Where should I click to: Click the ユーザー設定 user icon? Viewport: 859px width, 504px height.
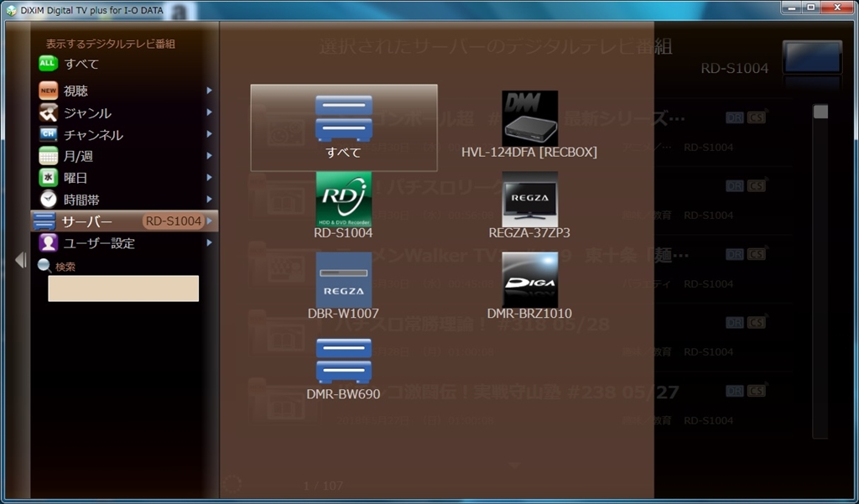tap(48, 242)
